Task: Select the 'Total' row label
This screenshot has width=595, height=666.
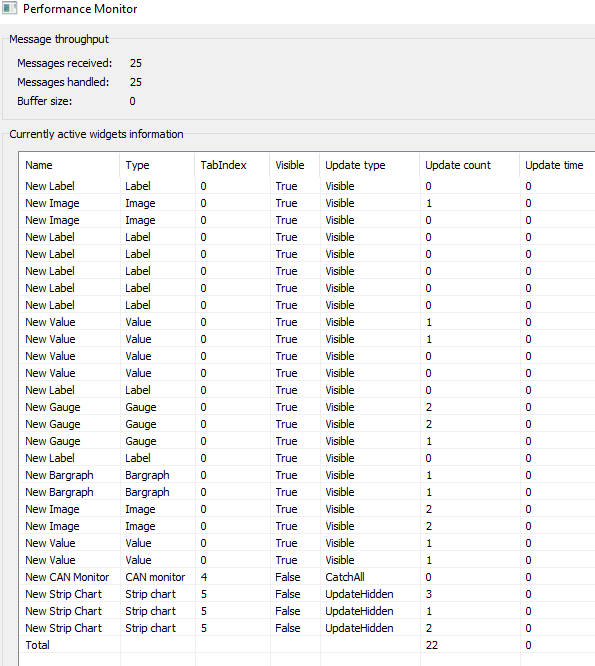Action: [x=37, y=645]
